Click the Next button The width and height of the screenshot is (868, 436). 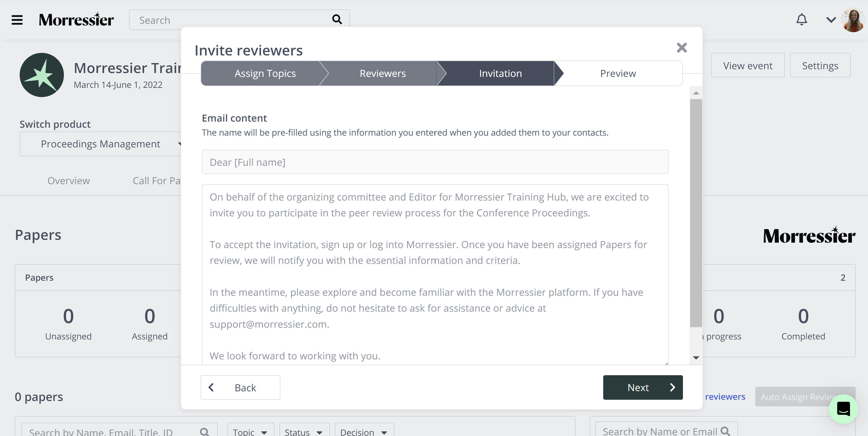643,387
